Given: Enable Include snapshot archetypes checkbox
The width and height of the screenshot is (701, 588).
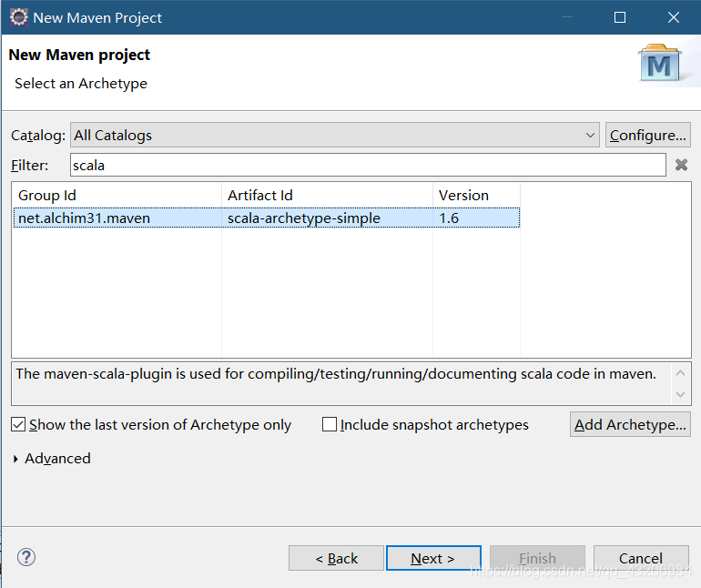Looking at the screenshot, I should click(x=330, y=424).
